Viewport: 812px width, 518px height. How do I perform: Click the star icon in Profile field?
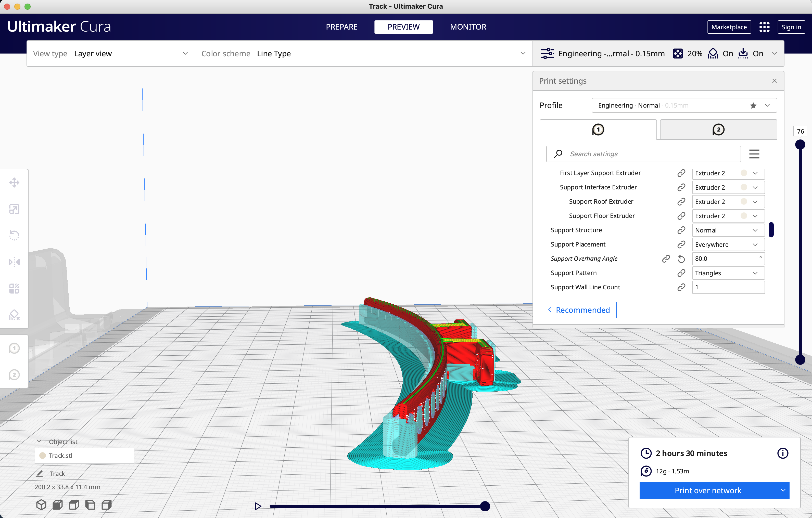coord(753,106)
